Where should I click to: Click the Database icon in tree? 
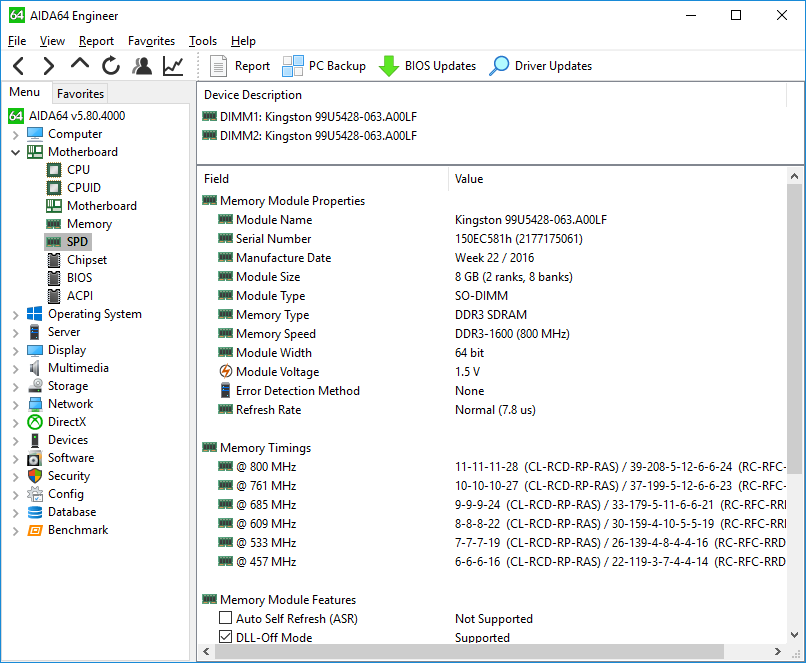click(34, 512)
